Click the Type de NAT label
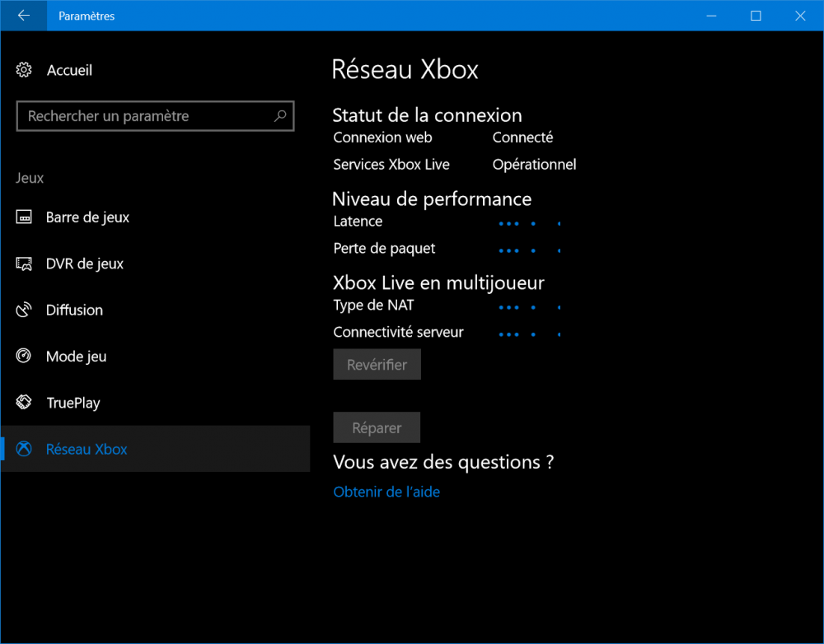 pos(373,306)
